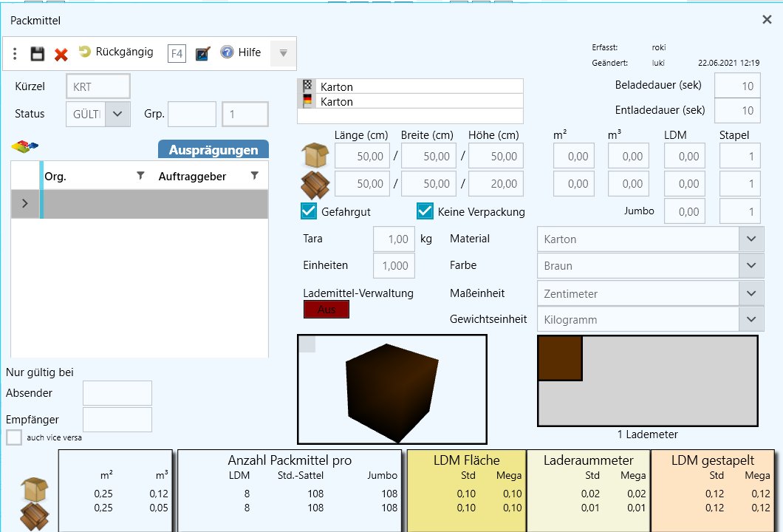Open the Maßeinheit dropdown
Image resolution: width=783 pixels, height=532 pixels.
coord(751,293)
